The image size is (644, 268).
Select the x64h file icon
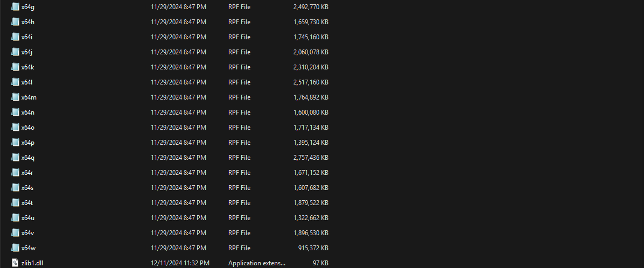(x=15, y=22)
